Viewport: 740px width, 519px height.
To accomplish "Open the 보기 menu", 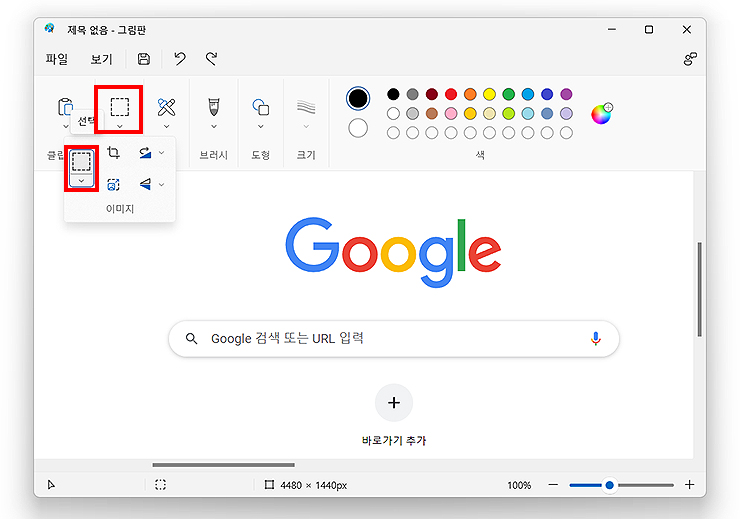I will [101, 59].
